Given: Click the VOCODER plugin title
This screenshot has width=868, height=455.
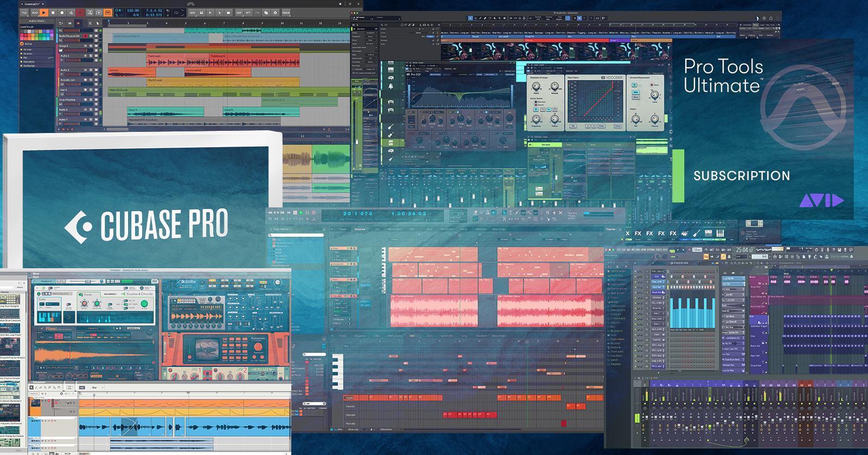Looking at the screenshot, I should 613,78.
